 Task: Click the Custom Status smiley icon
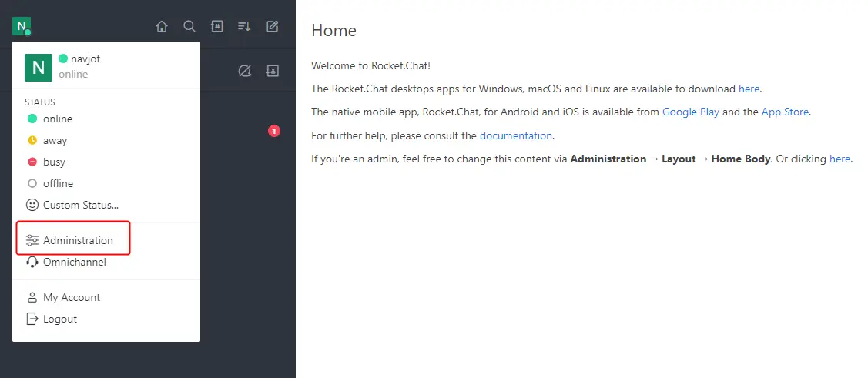tap(32, 205)
